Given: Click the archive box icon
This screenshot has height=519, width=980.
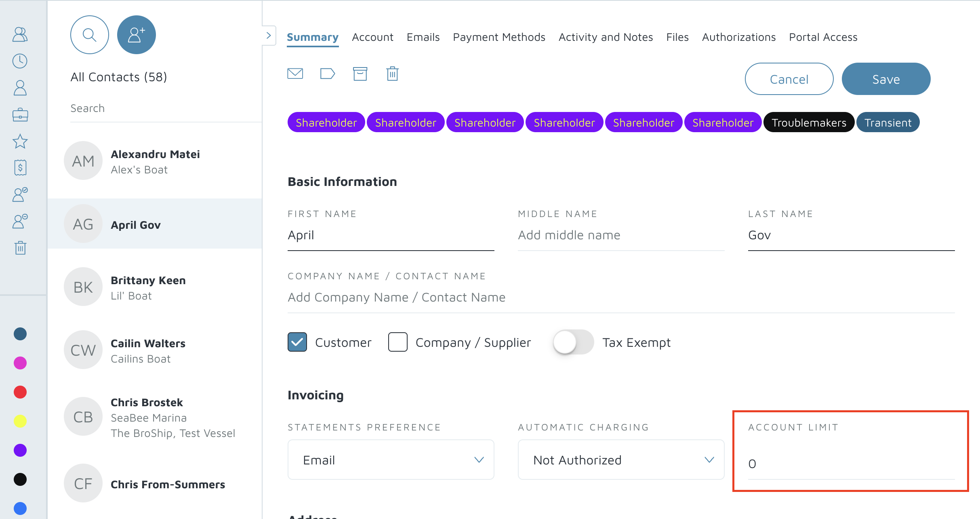Looking at the screenshot, I should tap(360, 74).
